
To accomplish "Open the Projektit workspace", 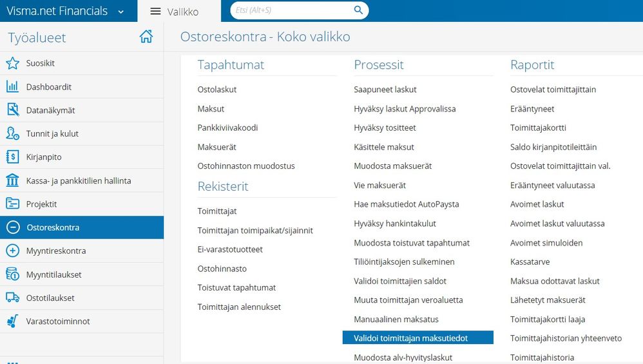I will (x=41, y=204).
